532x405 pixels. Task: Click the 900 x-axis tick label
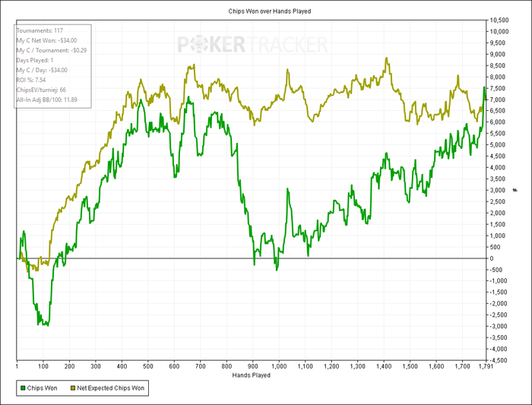point(253,366)
